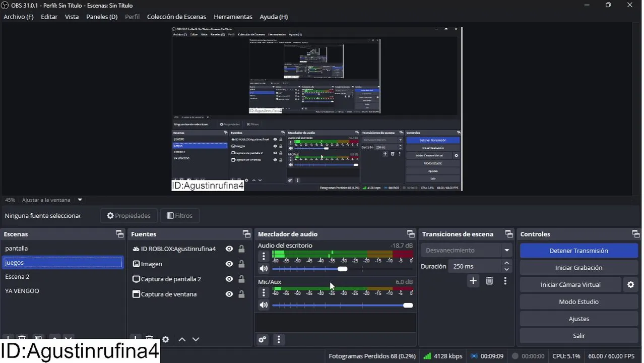
Task: Click the green network signal bars icon
Action: click(427, 356)
